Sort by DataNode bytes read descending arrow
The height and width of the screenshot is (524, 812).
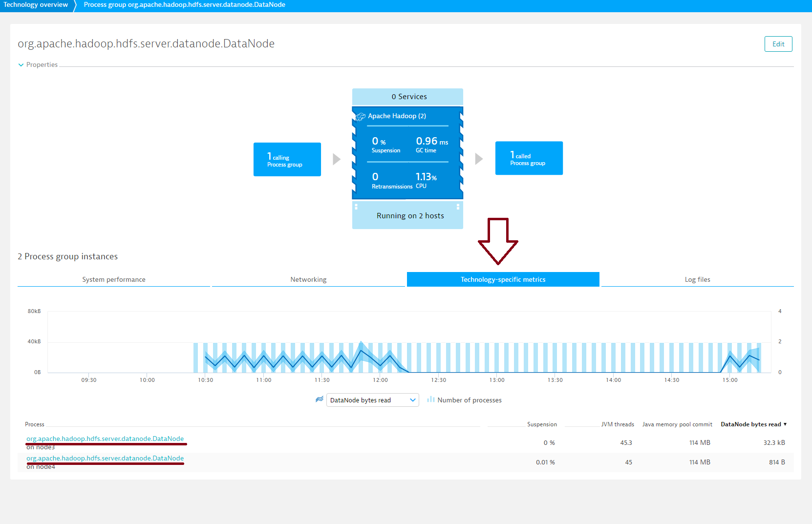coord(785,424)
